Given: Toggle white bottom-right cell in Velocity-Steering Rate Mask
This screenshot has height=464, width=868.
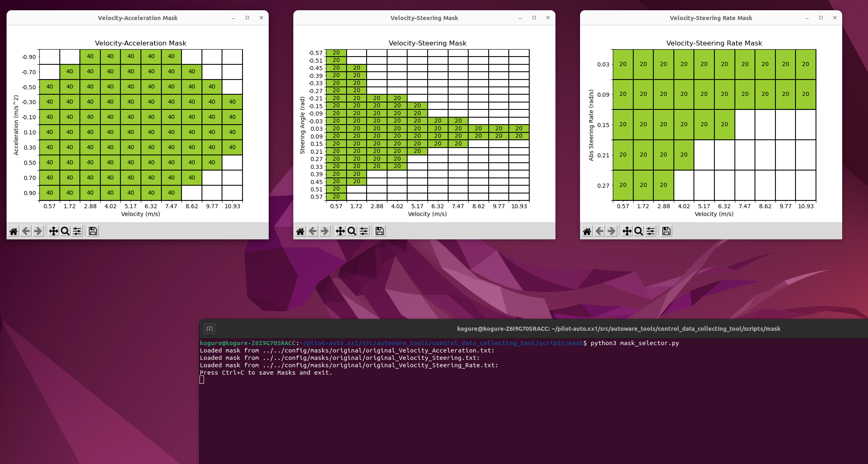Looking at the screenshot, I should 805,185.
